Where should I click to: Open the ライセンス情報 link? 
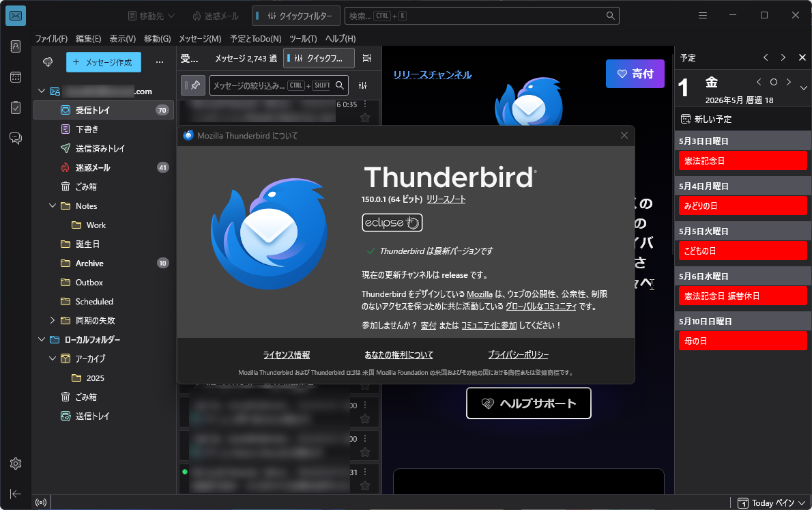(x=287, y=355)
